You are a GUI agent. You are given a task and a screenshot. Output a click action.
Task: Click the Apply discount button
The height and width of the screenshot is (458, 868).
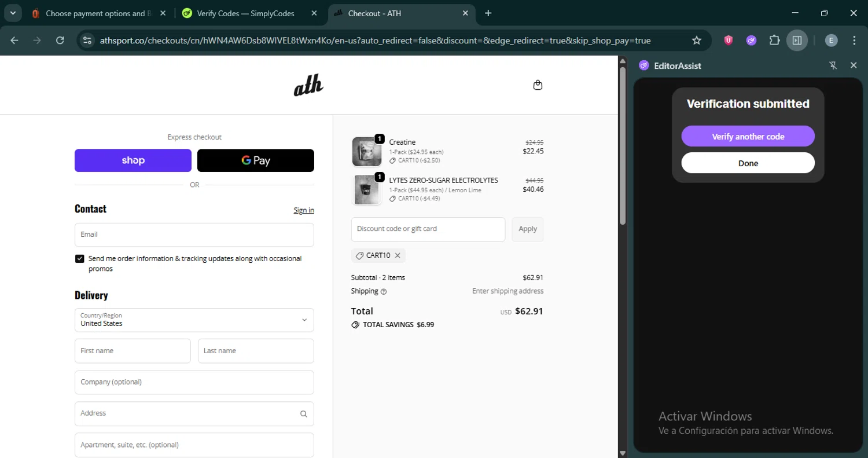click(x=528, y=229)
